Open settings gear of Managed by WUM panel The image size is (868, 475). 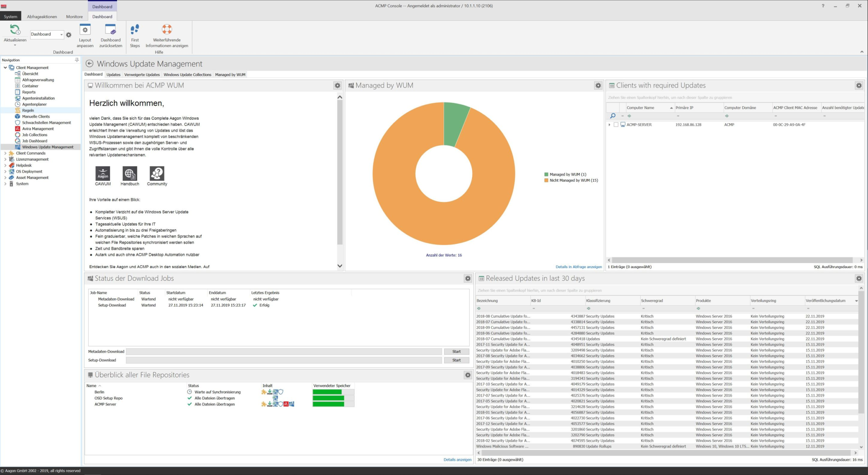point(598,85)
